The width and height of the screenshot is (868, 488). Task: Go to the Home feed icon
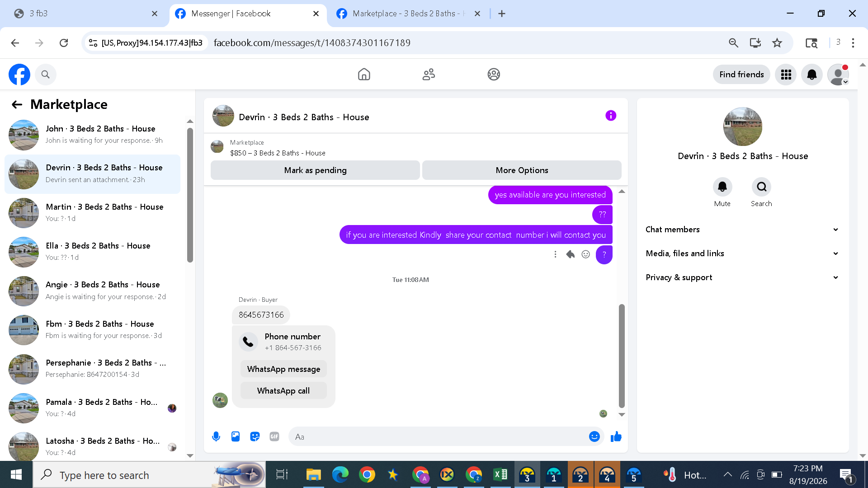click(364, 74)
